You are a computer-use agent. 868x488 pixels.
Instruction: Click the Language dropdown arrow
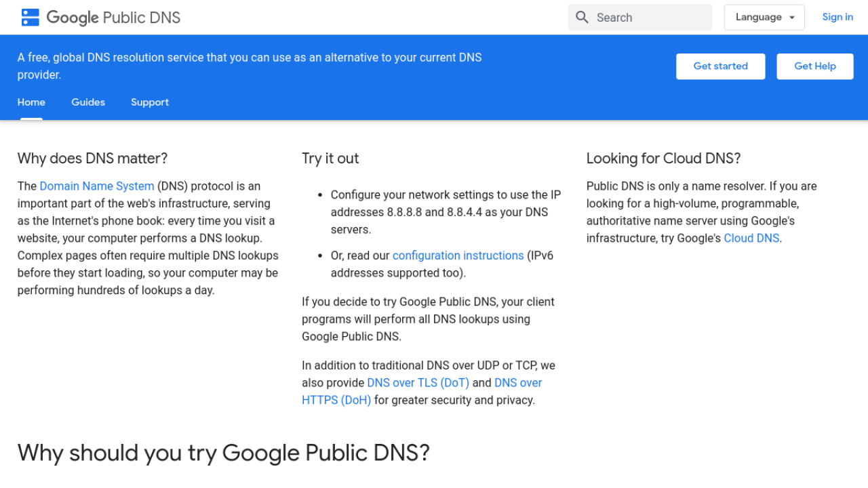click(x=792, y=18)
